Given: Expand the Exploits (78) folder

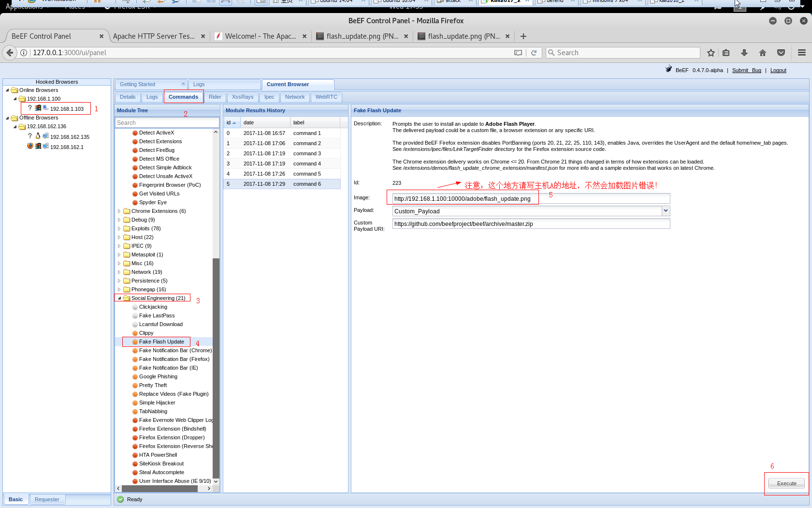Looking at the screenshot, I should [119, 228].
